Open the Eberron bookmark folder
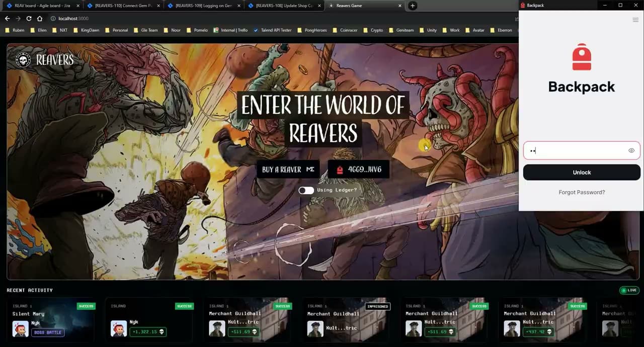This screenshot has width=644, height=347. coord(501,30)
